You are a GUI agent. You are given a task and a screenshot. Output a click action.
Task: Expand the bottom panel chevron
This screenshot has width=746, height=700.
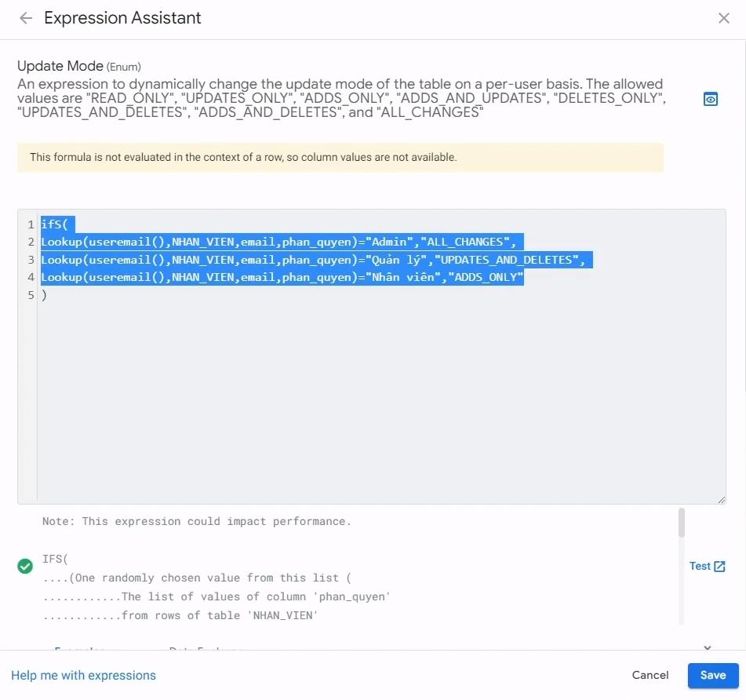click(x=707, y=648)
